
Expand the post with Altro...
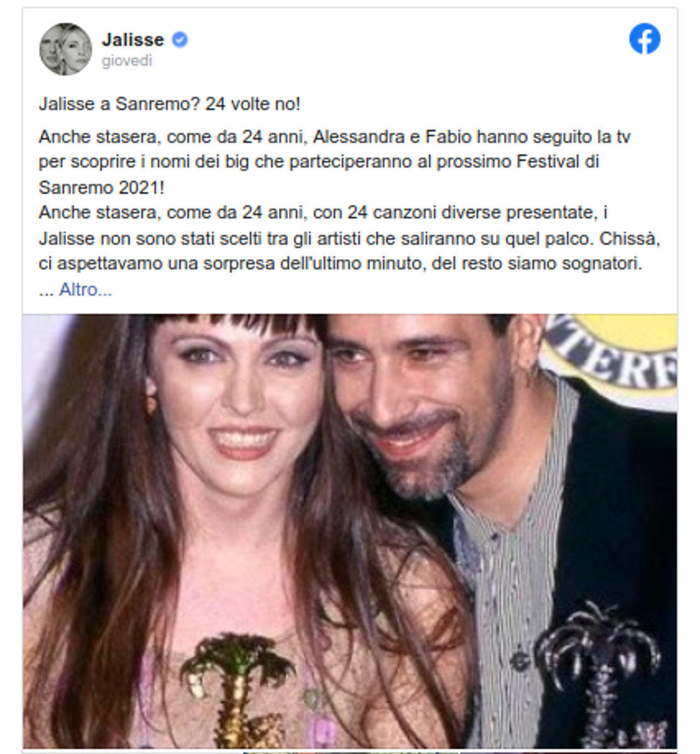85,290
